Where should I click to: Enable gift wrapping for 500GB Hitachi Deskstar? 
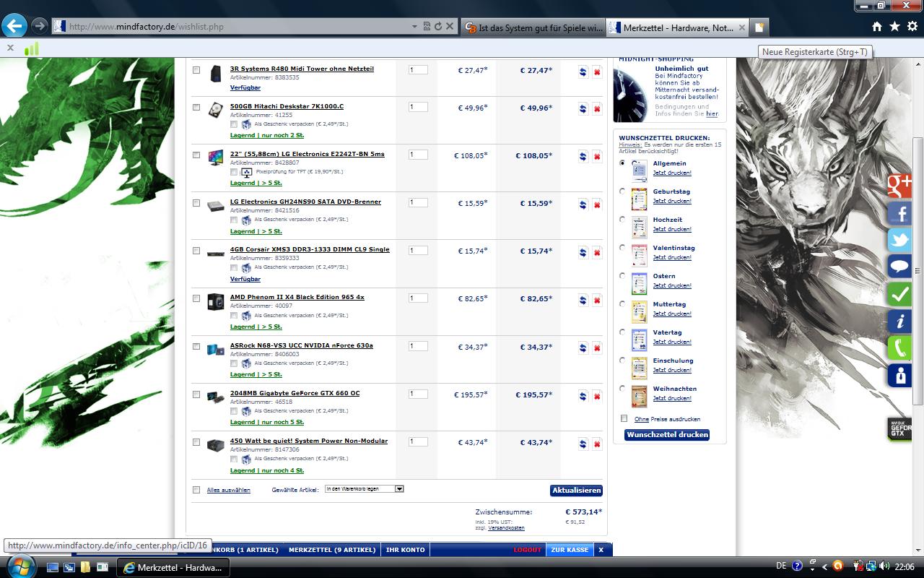click(x=234, y=124)
